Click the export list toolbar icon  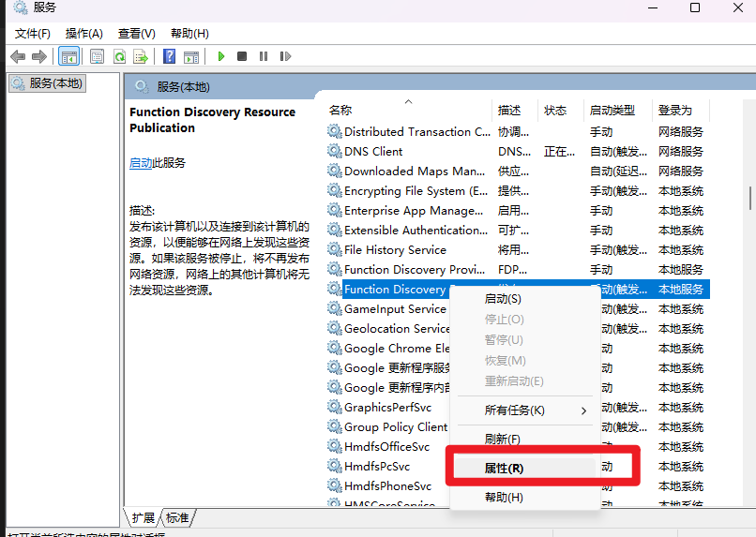click(141, 56)
